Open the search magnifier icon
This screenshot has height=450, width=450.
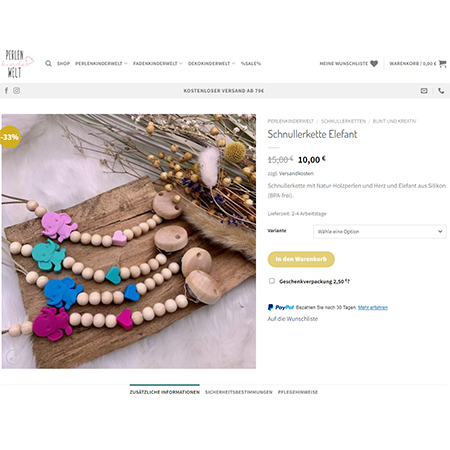point(48,63)
